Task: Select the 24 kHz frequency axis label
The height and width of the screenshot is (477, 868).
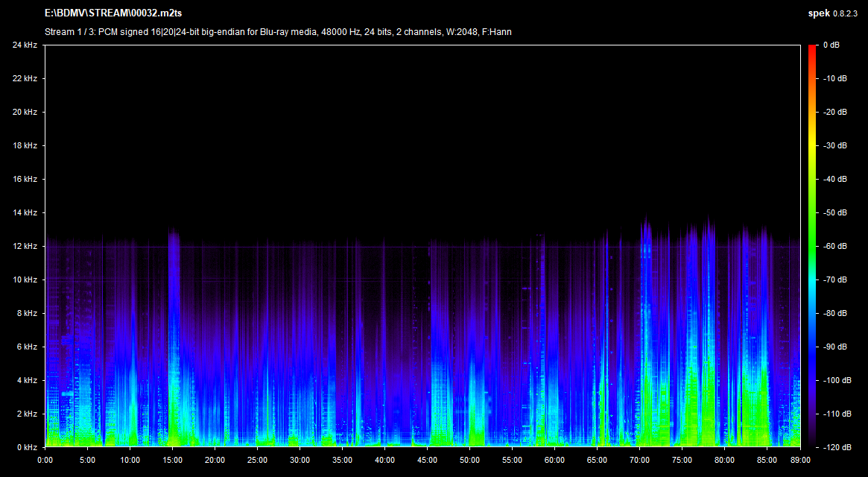Action: click(24, 45)
